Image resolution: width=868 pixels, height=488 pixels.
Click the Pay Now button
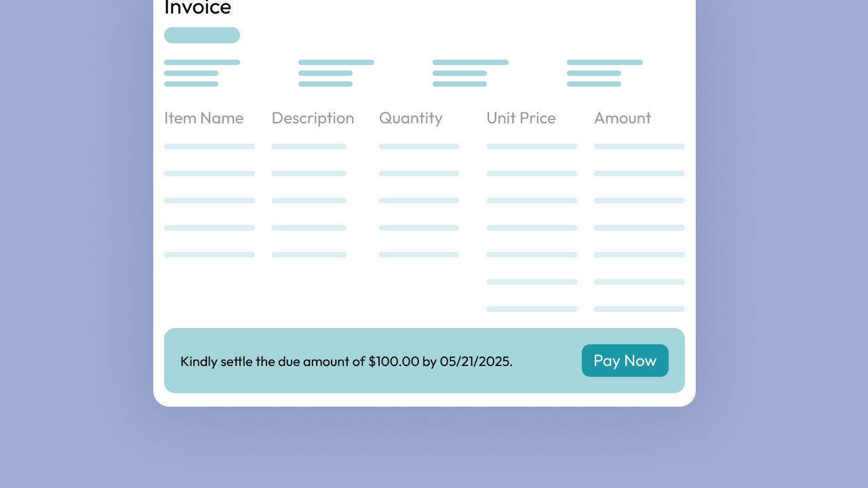(625, 361)
